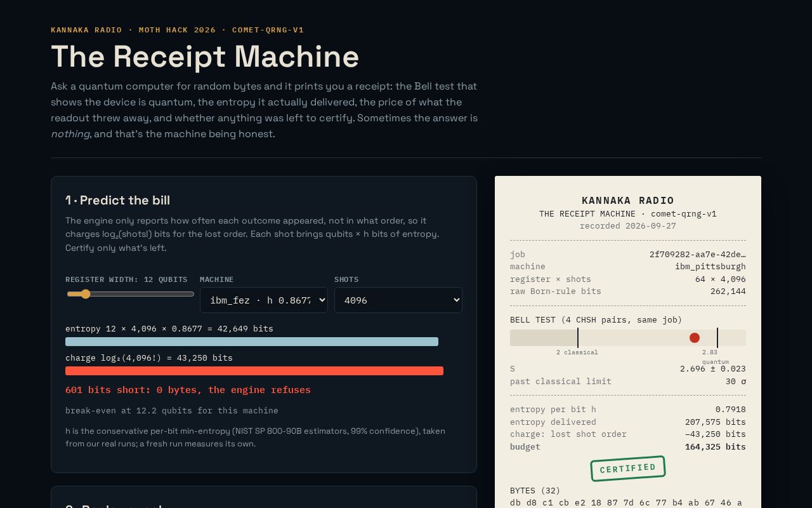The image size is (812, 508).
Task: Adjust the register width qubits slider
Action: (x=130, y=294)
